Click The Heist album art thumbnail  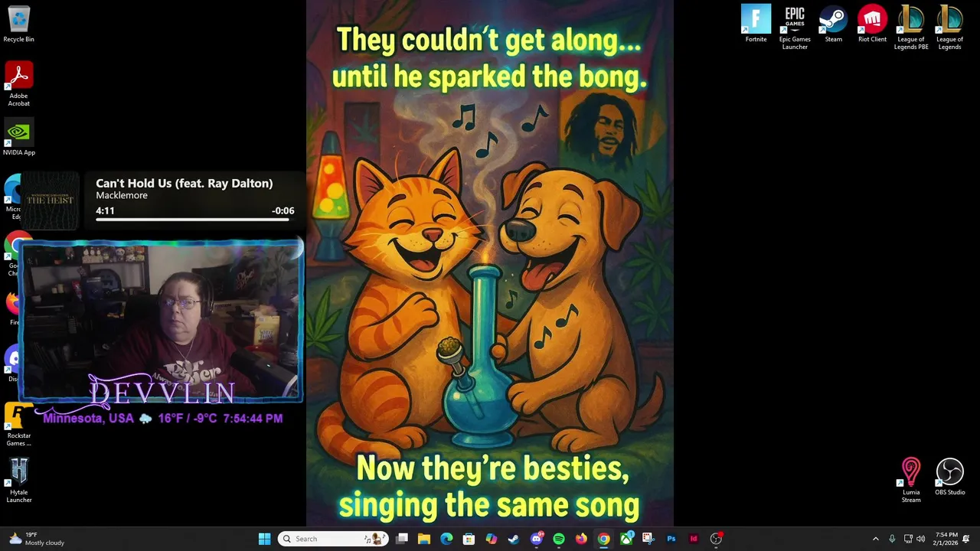[x=50, y=201]
